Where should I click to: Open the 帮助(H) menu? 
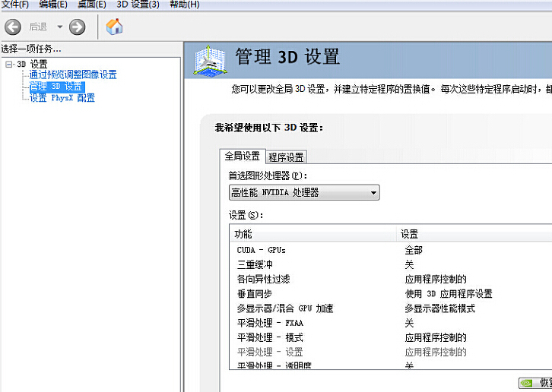185,5
